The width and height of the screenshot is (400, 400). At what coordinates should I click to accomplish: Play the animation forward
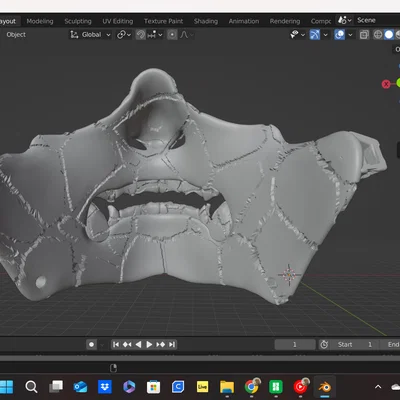tap(149, 344)
